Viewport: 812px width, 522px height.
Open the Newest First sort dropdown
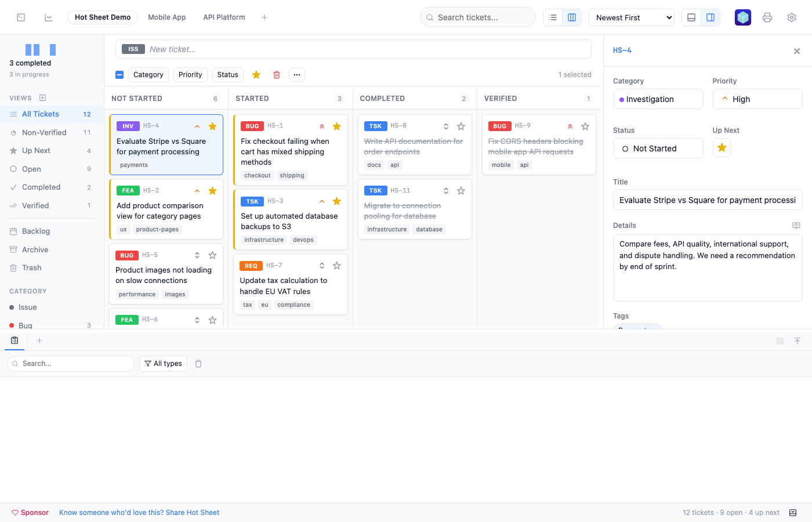coord(632,17)
